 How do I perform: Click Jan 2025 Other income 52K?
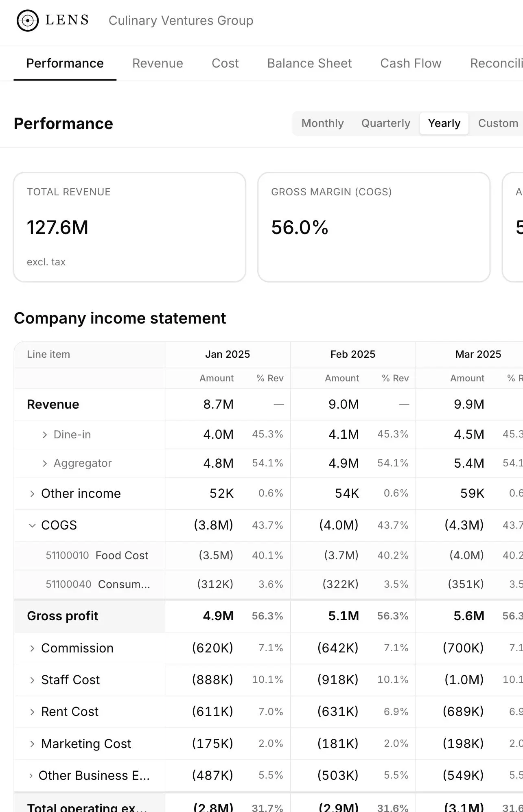[x=222, y=494]
